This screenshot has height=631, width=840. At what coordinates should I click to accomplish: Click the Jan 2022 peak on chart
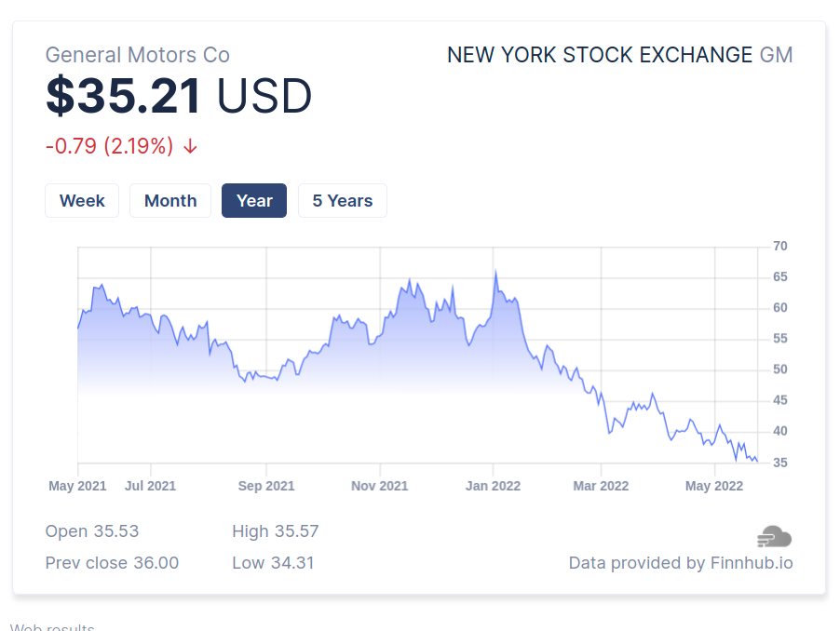point(495,272)
